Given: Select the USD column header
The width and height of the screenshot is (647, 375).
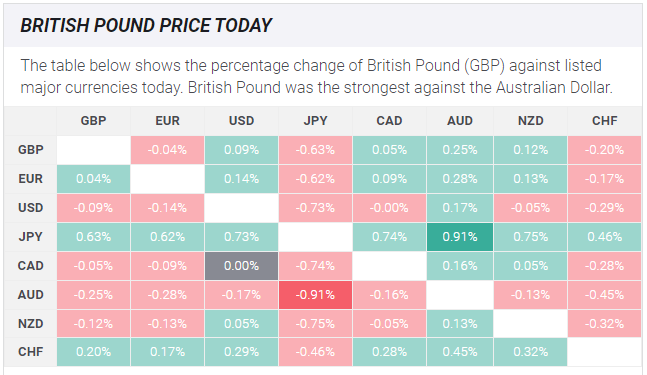Looking at the screenshot, I should pos(241,121).
